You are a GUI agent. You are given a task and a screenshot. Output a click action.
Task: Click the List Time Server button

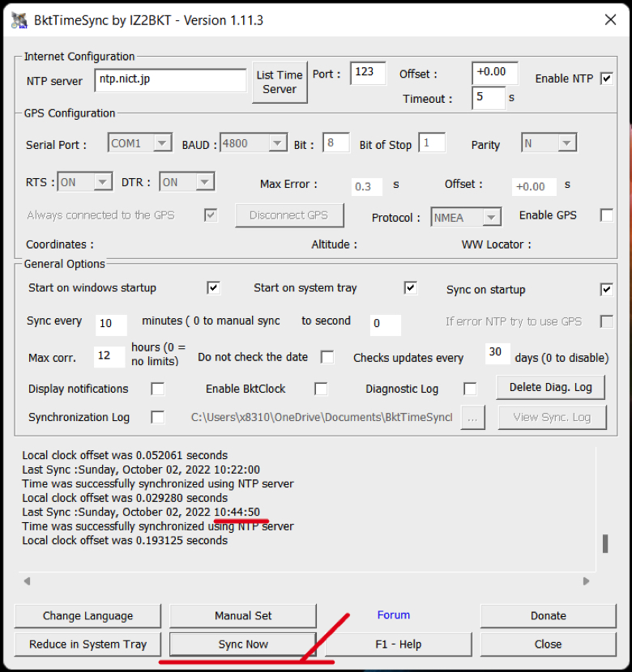[280, 83]
